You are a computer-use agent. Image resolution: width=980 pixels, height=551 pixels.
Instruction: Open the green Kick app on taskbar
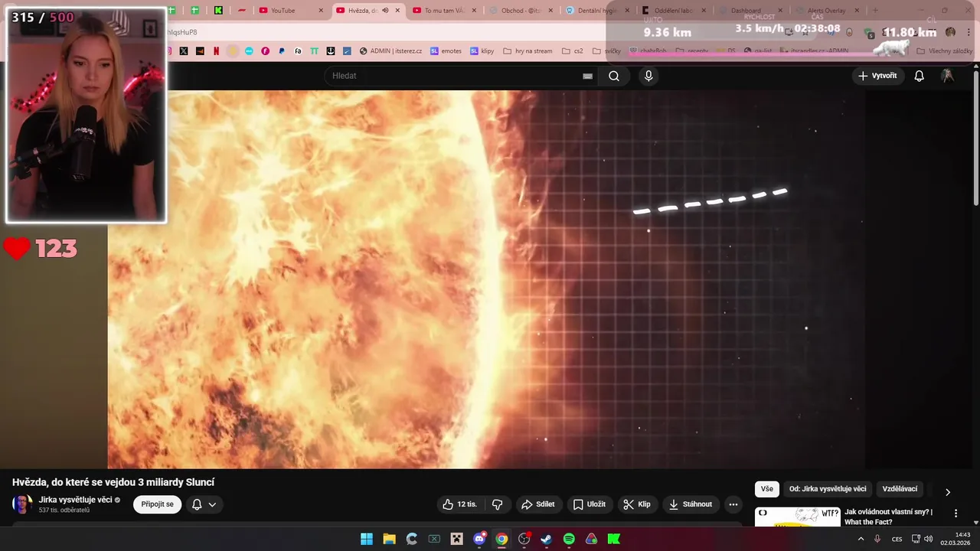point(613,539)
